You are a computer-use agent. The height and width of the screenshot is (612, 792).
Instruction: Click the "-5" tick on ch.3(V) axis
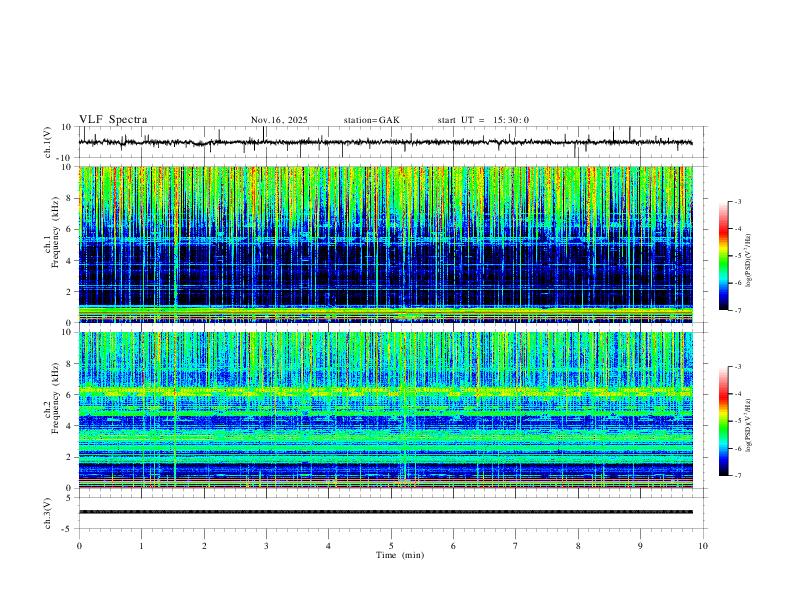pos(68,529)
